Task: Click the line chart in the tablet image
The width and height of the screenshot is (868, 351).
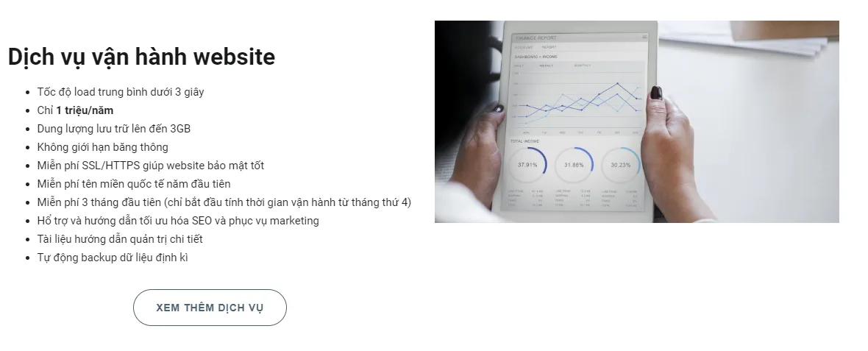Action: tap(578, 101)
